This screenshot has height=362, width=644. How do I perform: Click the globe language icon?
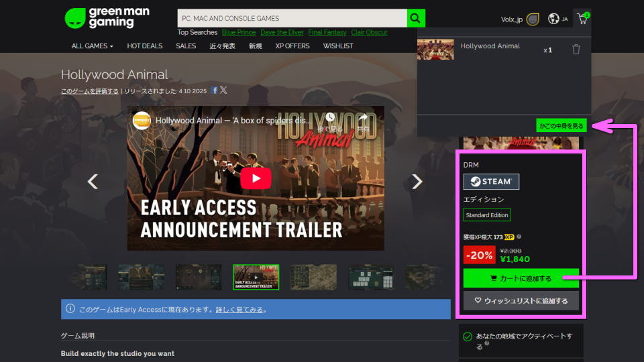coord(553,19)
